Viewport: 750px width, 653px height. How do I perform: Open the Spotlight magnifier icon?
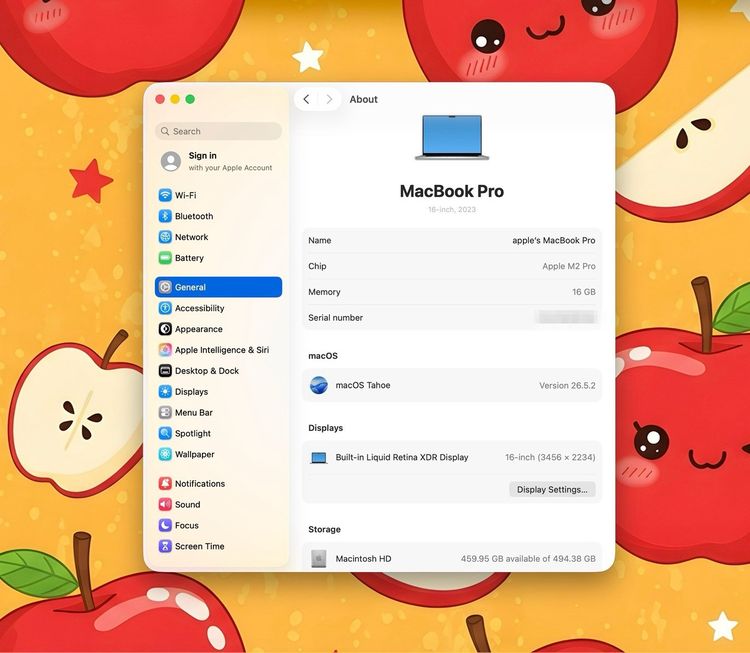coord(165,433)
